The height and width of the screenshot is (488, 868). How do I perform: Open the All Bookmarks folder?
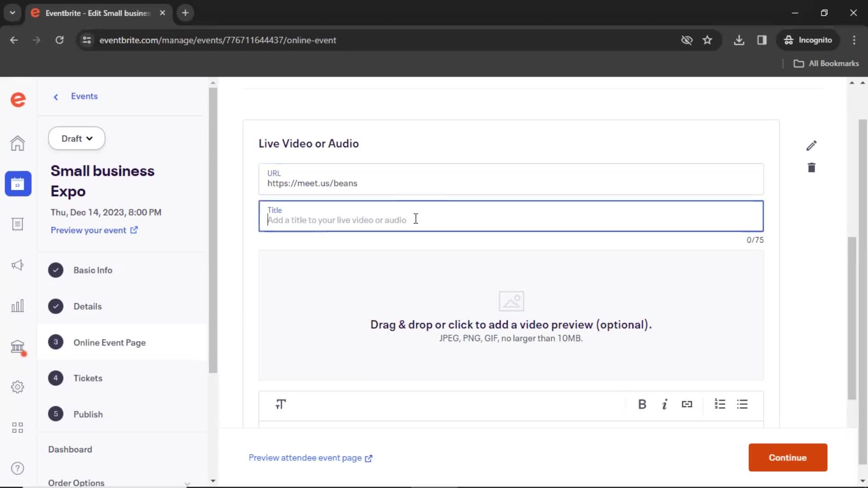click(x=826, y=64)
